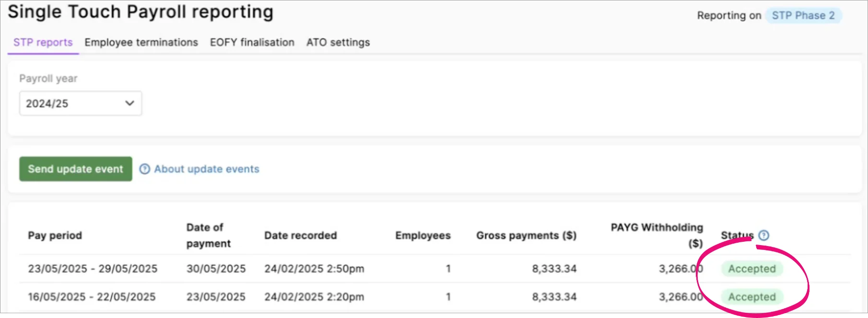Image resolution: width=868 pixels, height=318 pixels.
Task: Click the Status column help icon
Action: point(764,235)
